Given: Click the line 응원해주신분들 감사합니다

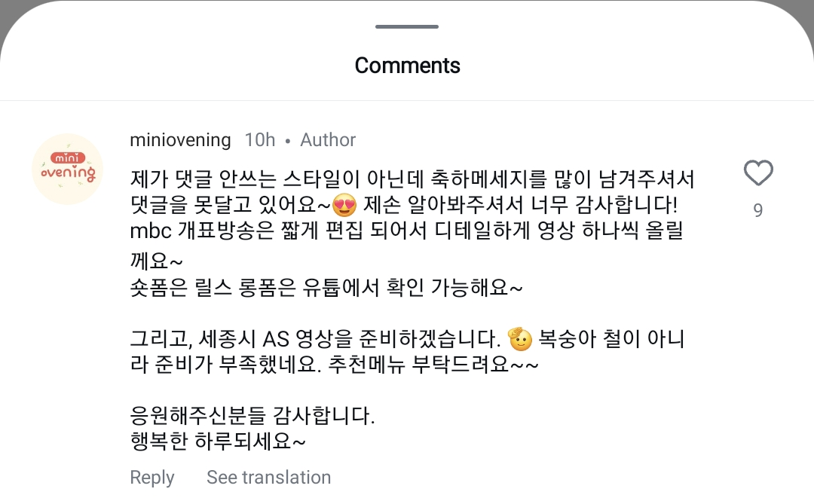Looking at the screenshot, I should tap(252, 416).
